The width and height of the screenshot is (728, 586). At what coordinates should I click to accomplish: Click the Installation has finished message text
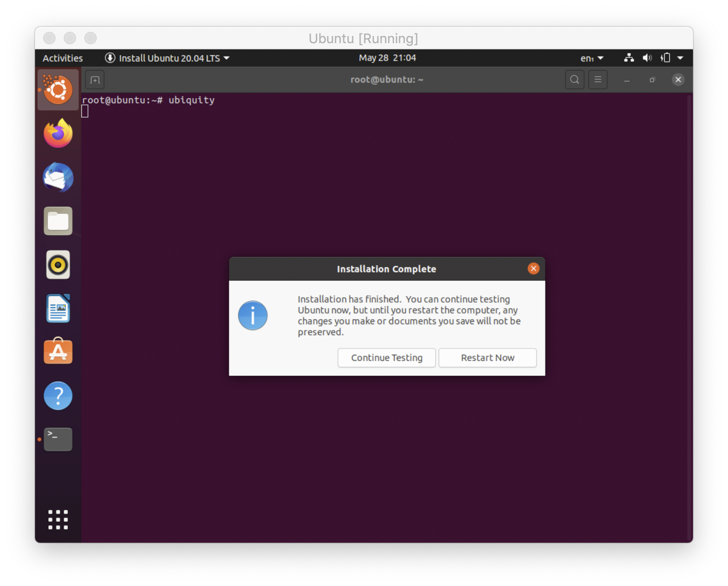tap(409, 316)
